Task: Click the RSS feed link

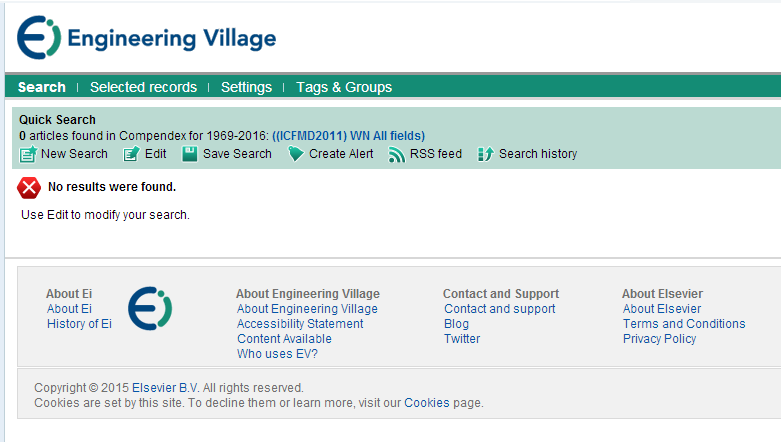Action: pos(436,154)
